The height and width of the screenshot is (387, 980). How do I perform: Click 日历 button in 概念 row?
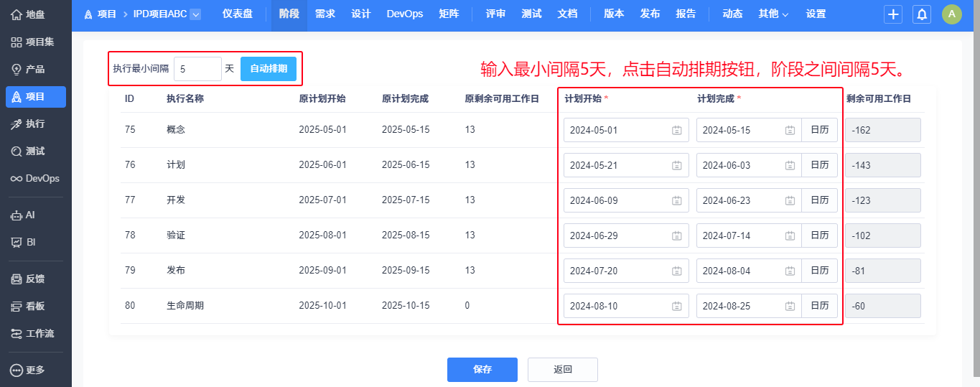[819, 130]
